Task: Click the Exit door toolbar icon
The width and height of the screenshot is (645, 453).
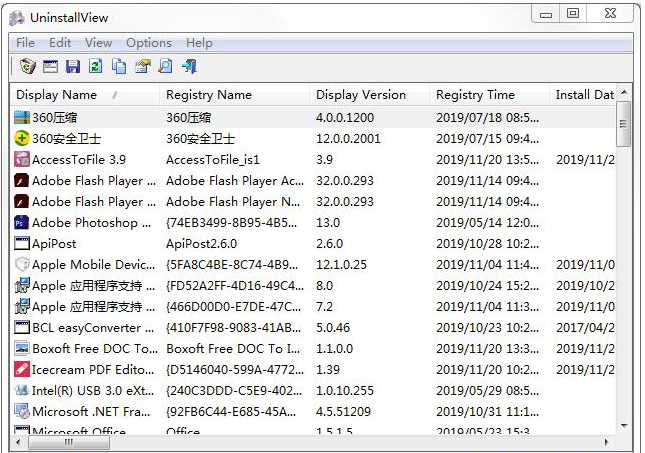Action: coord(189,66)
